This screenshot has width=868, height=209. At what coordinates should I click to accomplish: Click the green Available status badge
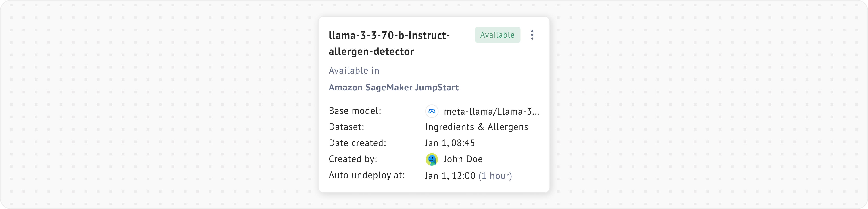click(x=497, y=35)
